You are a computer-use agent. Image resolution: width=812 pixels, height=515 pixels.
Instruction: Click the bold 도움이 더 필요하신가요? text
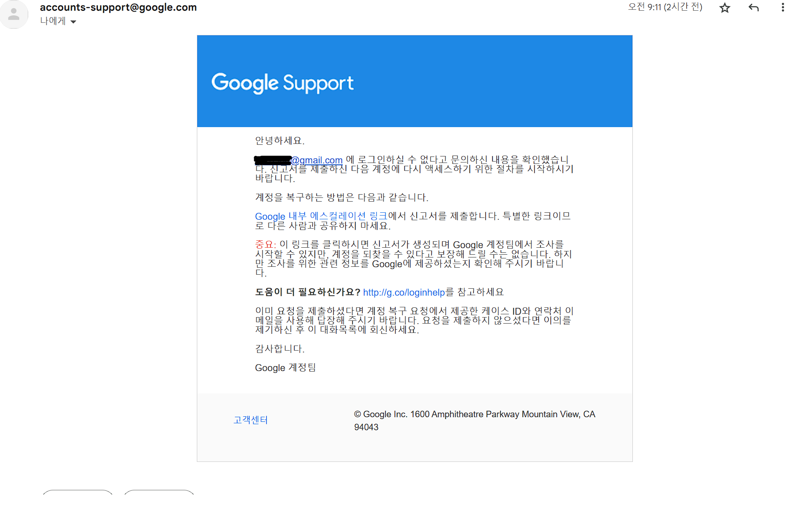click(x=308, y=292)
